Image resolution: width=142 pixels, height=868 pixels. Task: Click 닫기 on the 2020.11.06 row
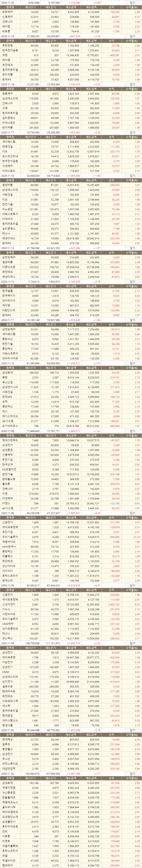[x=132, y=513]
